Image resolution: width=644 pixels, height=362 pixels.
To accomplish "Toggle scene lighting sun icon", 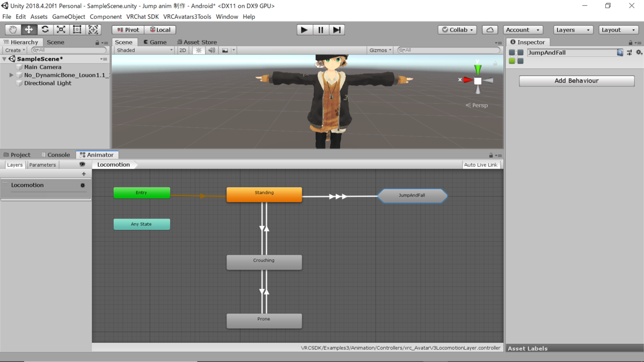I will click(199, 50).
